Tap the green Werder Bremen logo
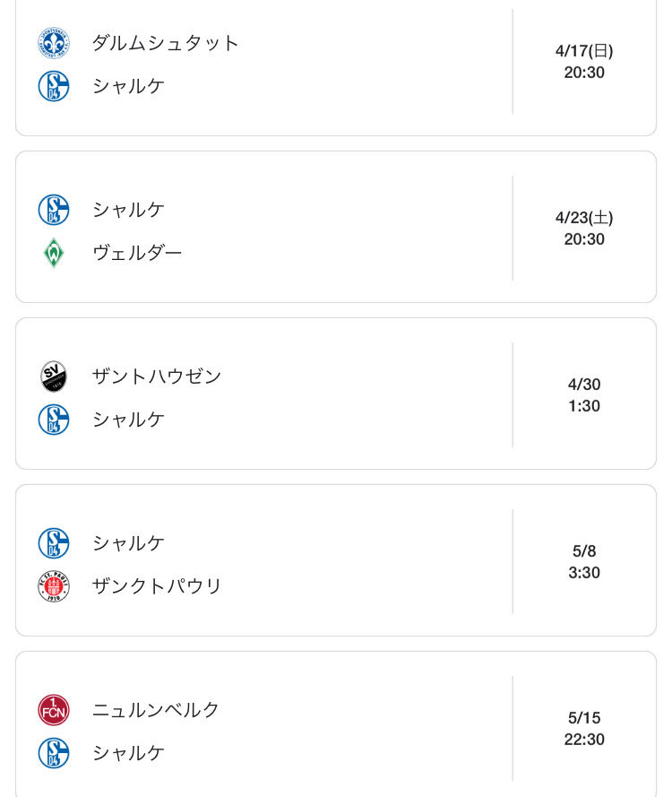The width and height of the screenshot is (672, 797). [x=54, y=253]
